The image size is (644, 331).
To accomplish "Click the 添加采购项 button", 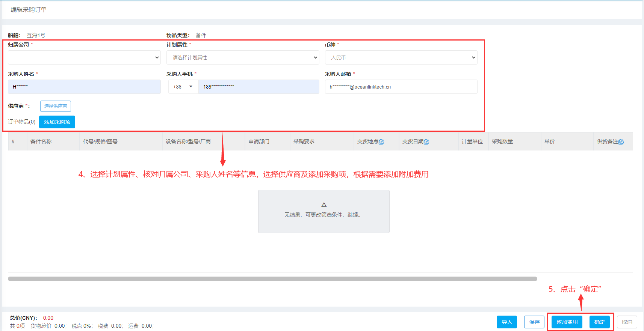I will [x=57, y=122].
